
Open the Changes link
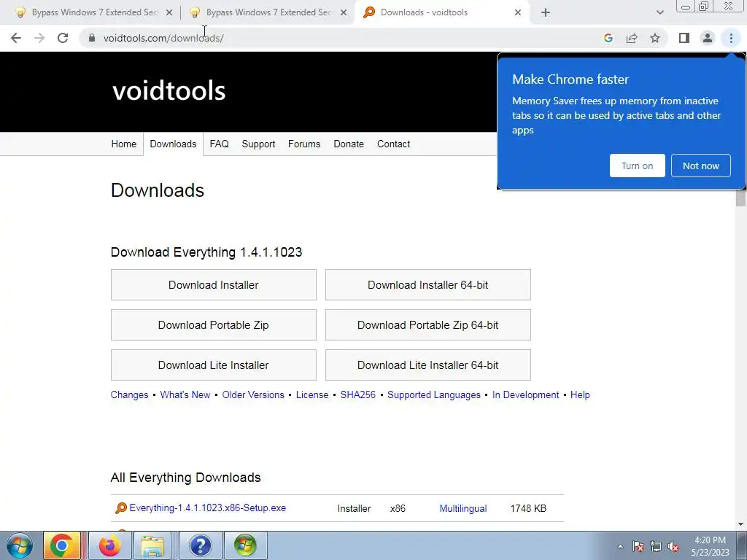(x=129, y=394)
